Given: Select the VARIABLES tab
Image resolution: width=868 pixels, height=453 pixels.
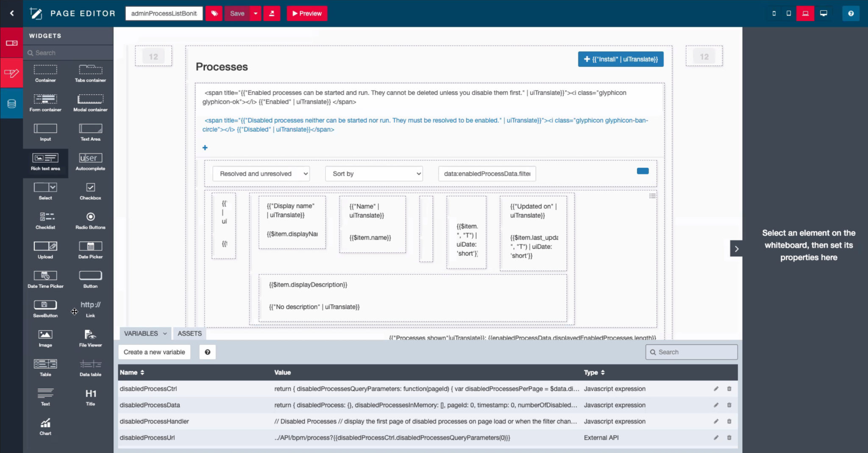Looking at the screenshot, I should coord(142,333).
